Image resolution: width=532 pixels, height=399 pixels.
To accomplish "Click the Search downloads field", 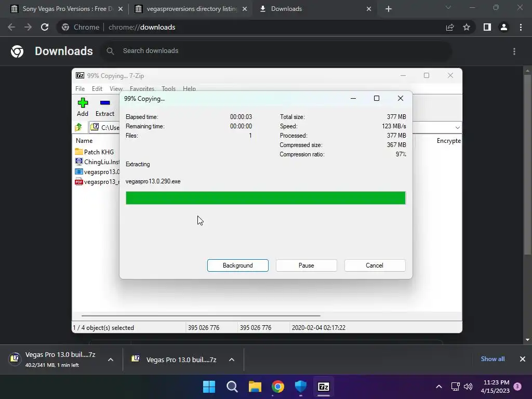I will (276, 51).
